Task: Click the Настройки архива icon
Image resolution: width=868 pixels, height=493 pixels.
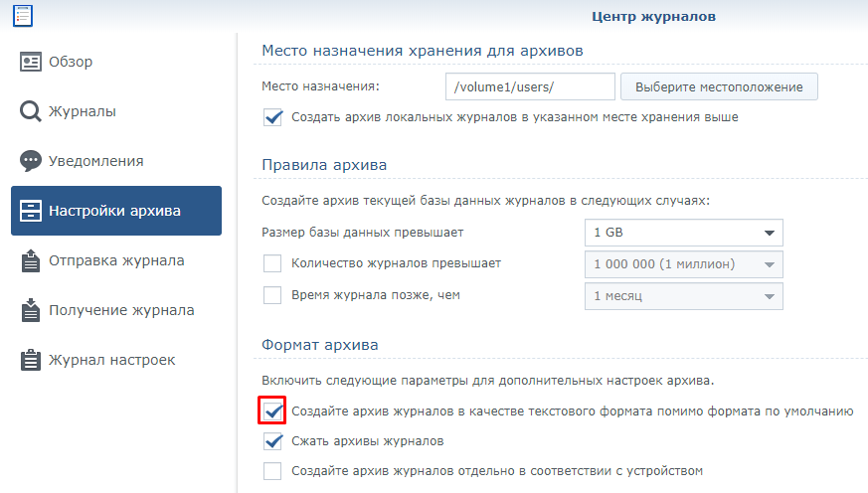Action: (31, 211)
